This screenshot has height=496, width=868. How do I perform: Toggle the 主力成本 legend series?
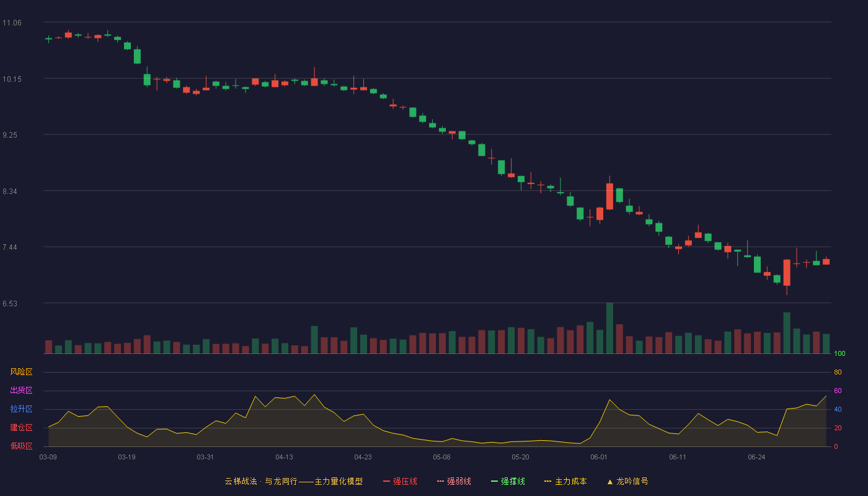(x=565, y=481)
